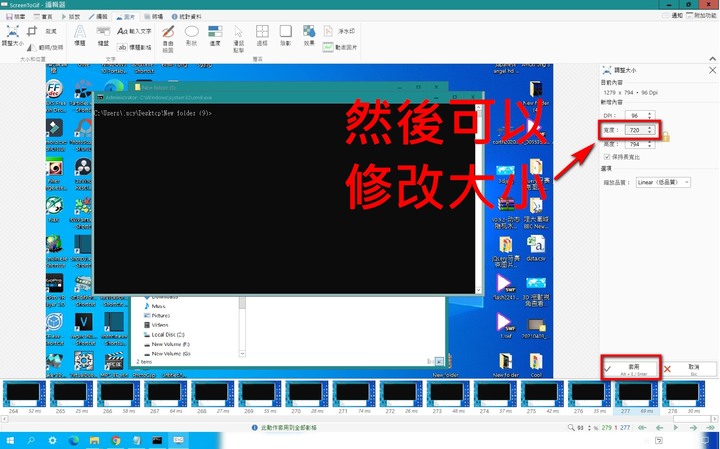Open the Playback (播放) ribbon tab
Viewport: 720px width, 449px height.
click(x=71, y=17)
